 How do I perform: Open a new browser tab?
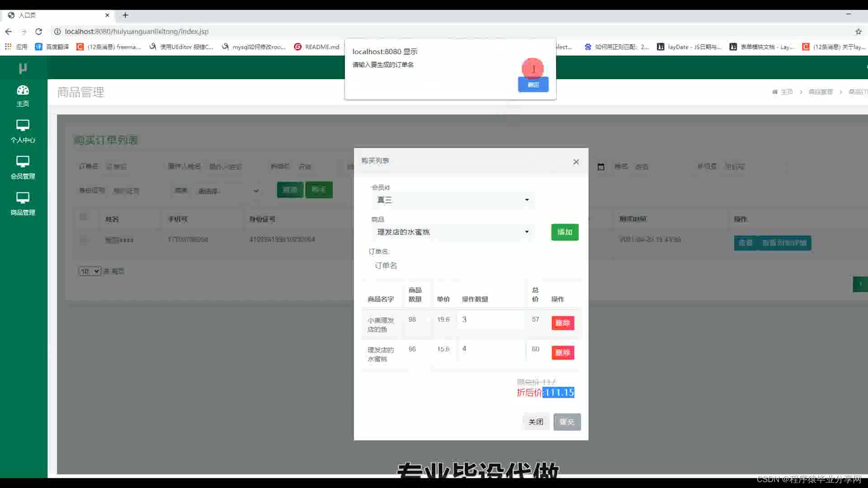pos(125,15)
